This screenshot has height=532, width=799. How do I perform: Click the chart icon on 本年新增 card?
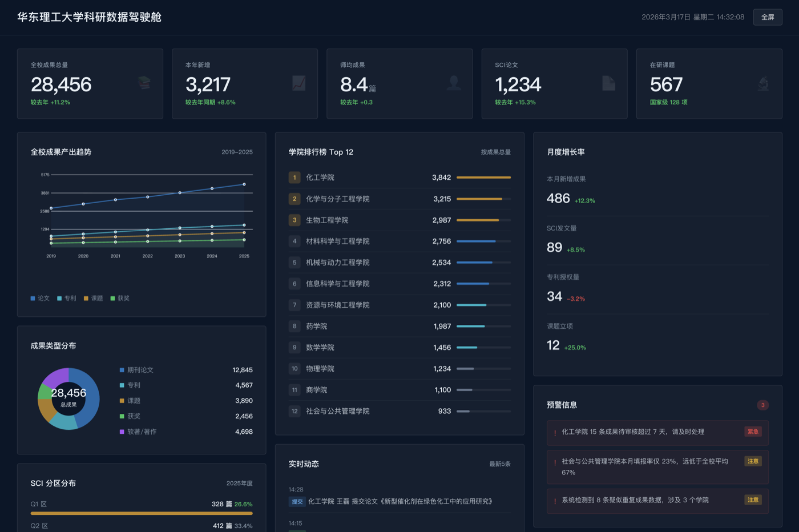point(298,83)
